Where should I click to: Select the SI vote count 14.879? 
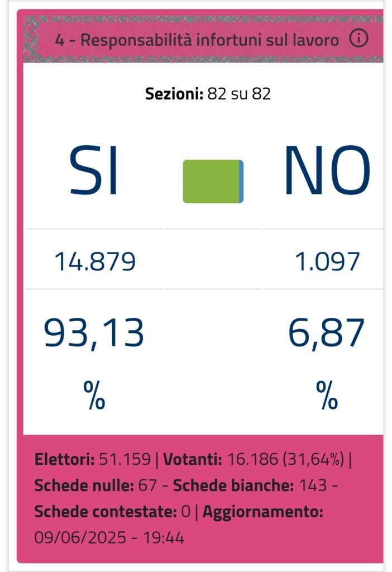[x=95, y=261]
